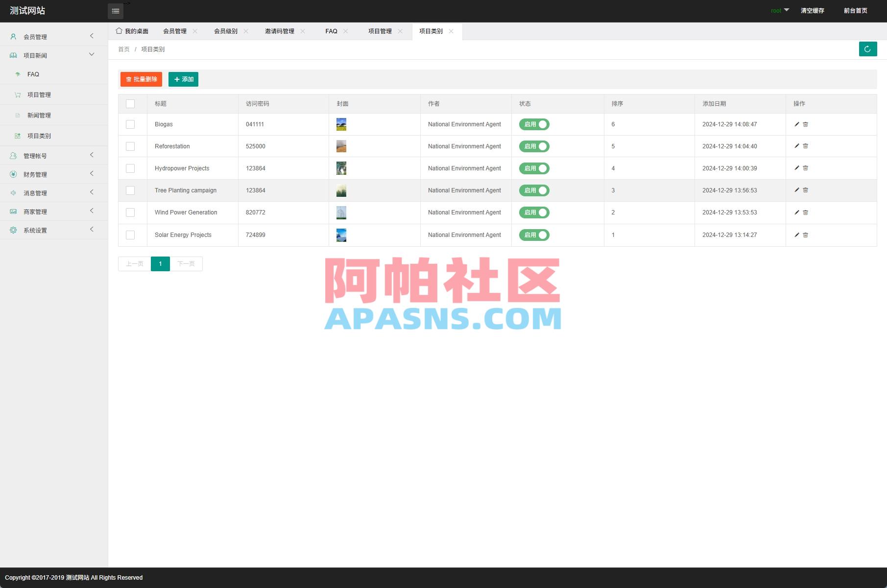The image size is (887, 588).
Task: Open the Hydropower Projects cover thumbnail
Action: coord(341,168)
